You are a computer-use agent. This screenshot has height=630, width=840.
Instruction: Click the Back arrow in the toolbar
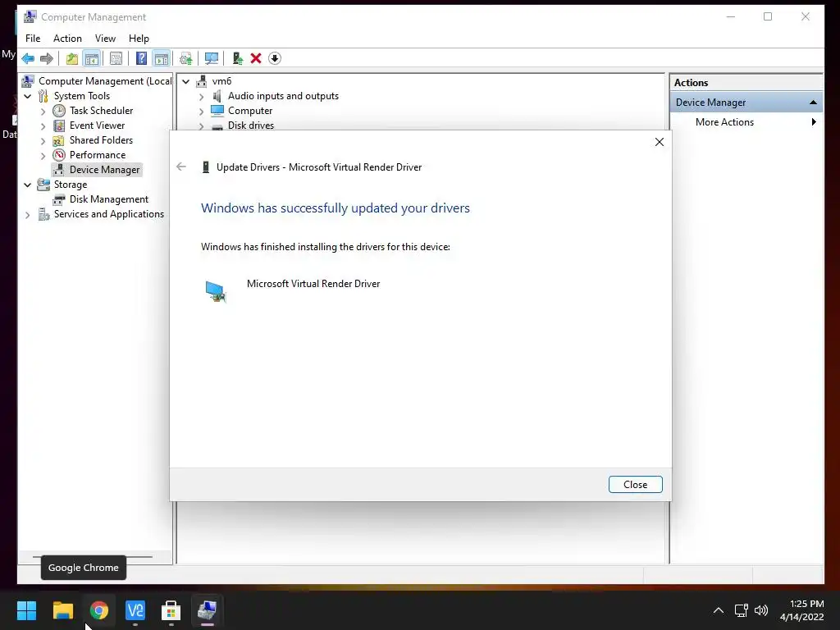pos(28,58)
